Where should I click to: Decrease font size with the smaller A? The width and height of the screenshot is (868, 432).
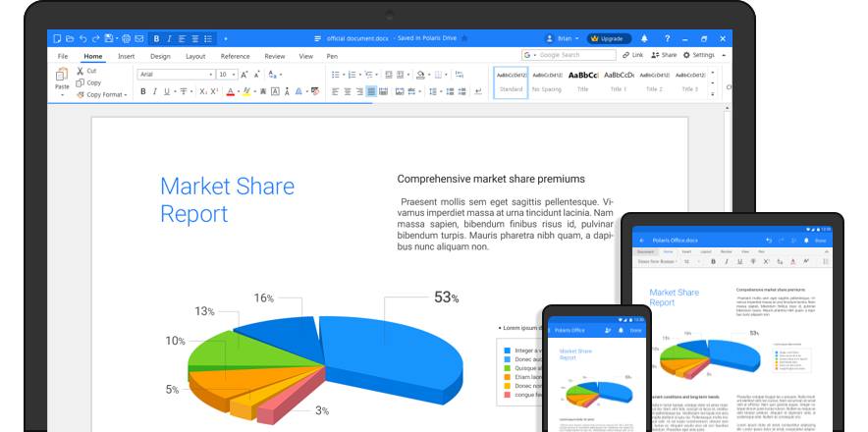[x=257, y=75]
